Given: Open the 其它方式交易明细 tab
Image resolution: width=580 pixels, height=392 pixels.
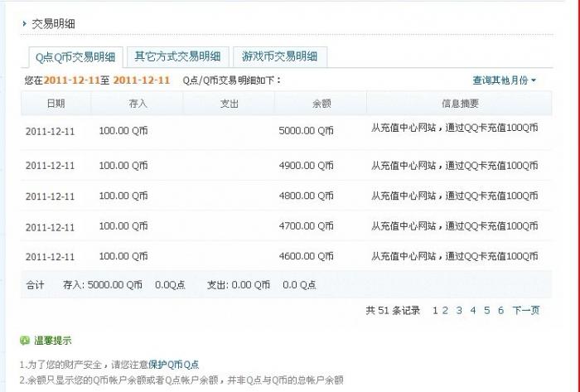Looking at the screenshot, I should [178, 56].
